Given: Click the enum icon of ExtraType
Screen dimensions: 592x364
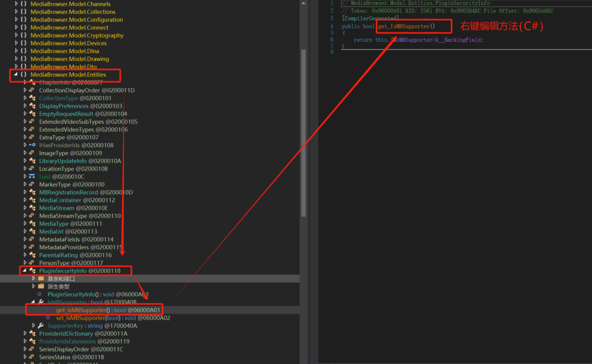Looking at the screenshot, I should pyautogui.click(x=32, y=138).
